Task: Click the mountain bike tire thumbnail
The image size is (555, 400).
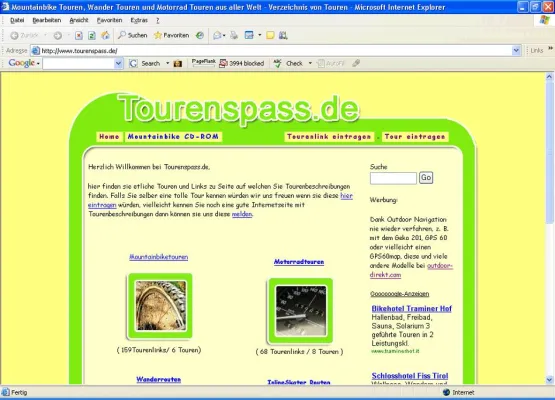Action: click(x=160, y=306)
